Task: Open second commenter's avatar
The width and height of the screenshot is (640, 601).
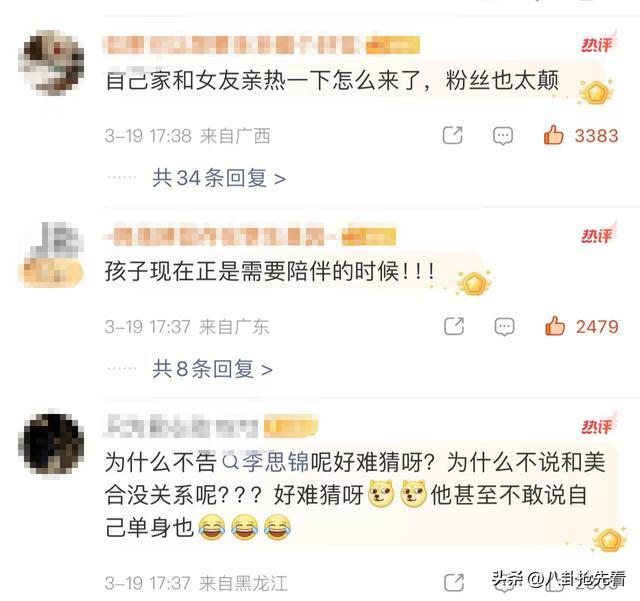Action: [x=51, y=254]
